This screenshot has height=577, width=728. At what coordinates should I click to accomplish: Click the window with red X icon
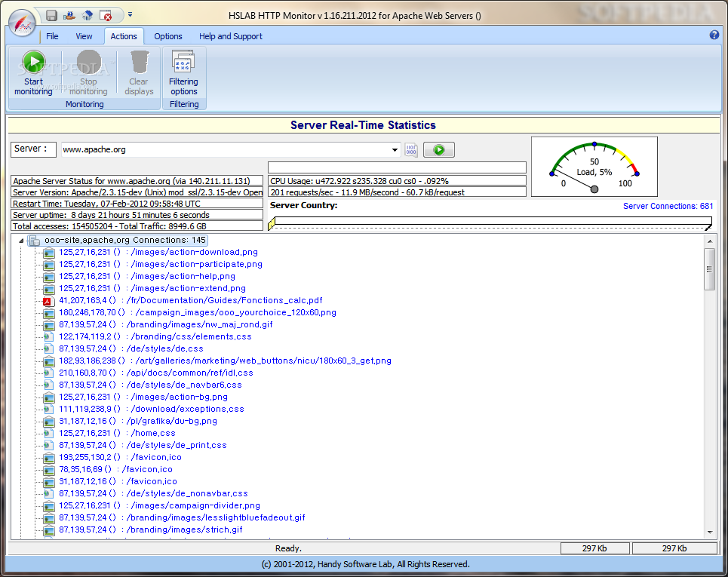(x=106, y=16)
